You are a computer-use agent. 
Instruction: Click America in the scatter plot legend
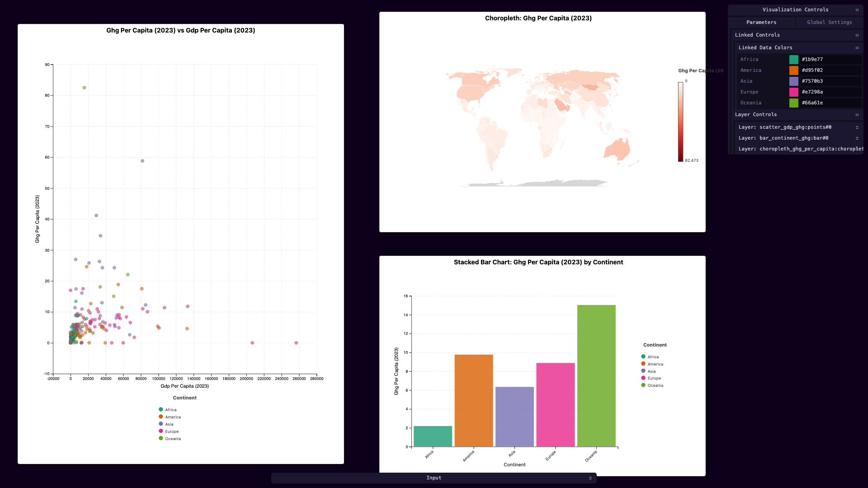pyautogui.click(x=170, y=417)
